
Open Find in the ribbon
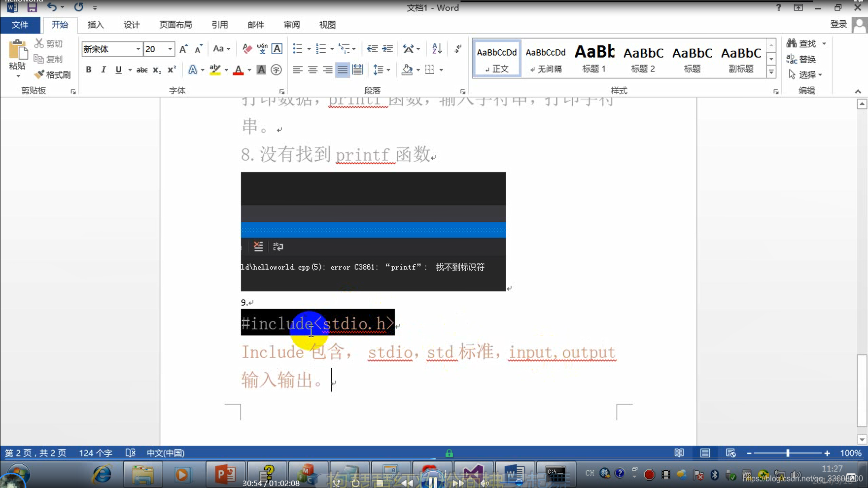[804, 43]
